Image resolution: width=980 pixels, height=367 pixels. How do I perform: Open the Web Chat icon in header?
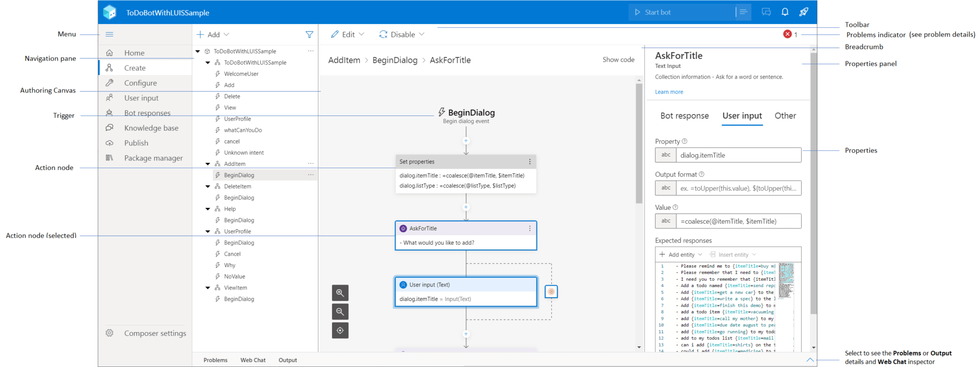766,12
